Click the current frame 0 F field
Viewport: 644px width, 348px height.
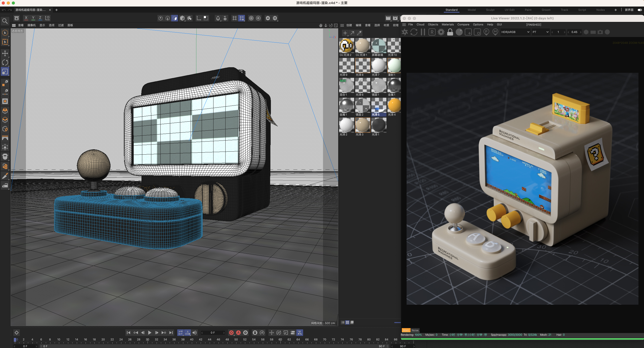213,333
